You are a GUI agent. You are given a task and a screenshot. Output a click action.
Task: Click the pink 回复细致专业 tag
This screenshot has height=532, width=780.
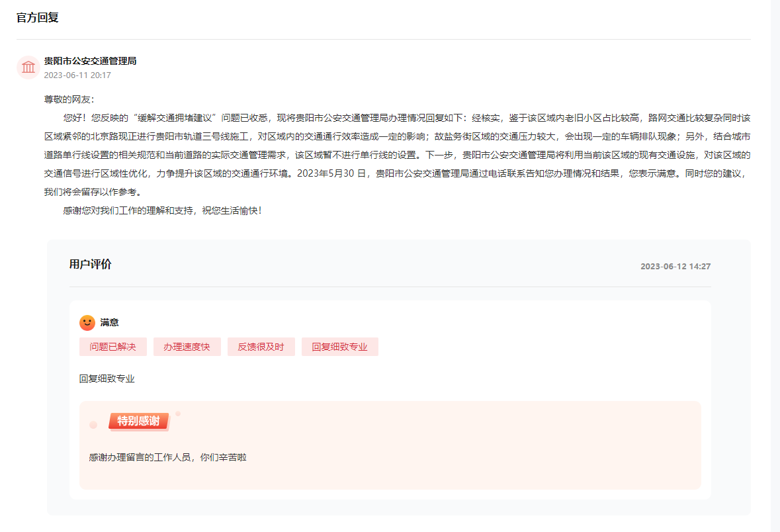coord(340,347)
